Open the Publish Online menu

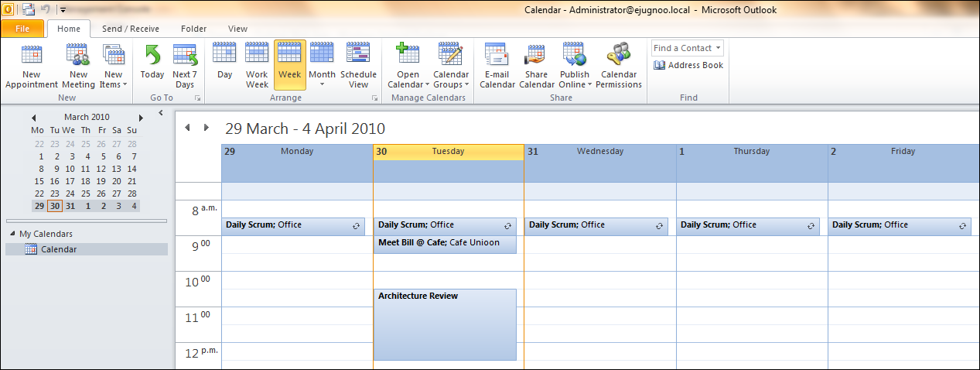(x=575, y=66)
